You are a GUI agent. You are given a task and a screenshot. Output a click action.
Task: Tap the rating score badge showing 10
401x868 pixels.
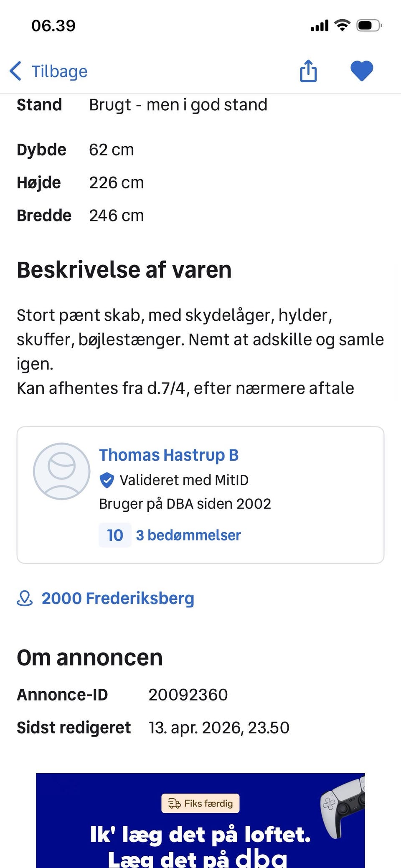tap(114, 535)
